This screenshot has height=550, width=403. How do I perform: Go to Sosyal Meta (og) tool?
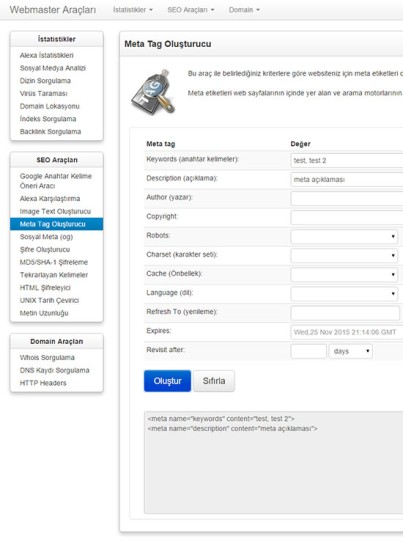click(x=46, y=237)
